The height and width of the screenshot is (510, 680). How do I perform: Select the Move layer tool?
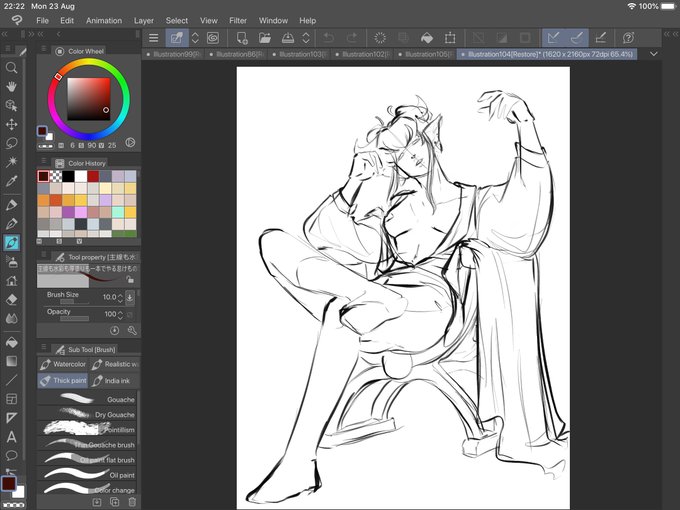11,124
